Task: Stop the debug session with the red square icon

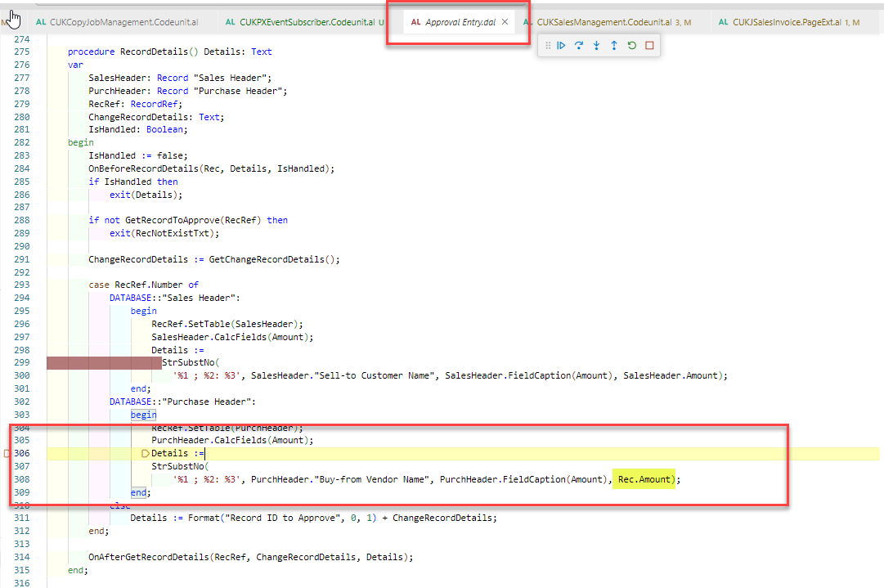Action: (x=648, y=45)
